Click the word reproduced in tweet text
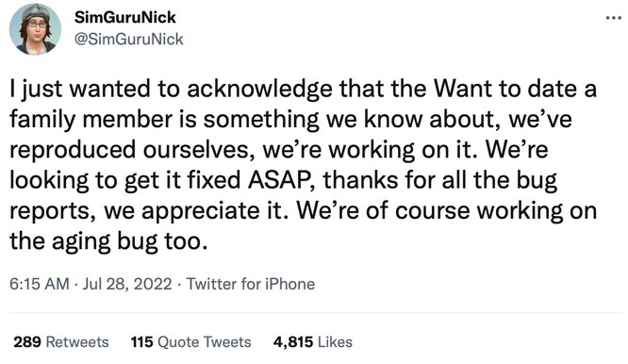 [x=73, y=150]
